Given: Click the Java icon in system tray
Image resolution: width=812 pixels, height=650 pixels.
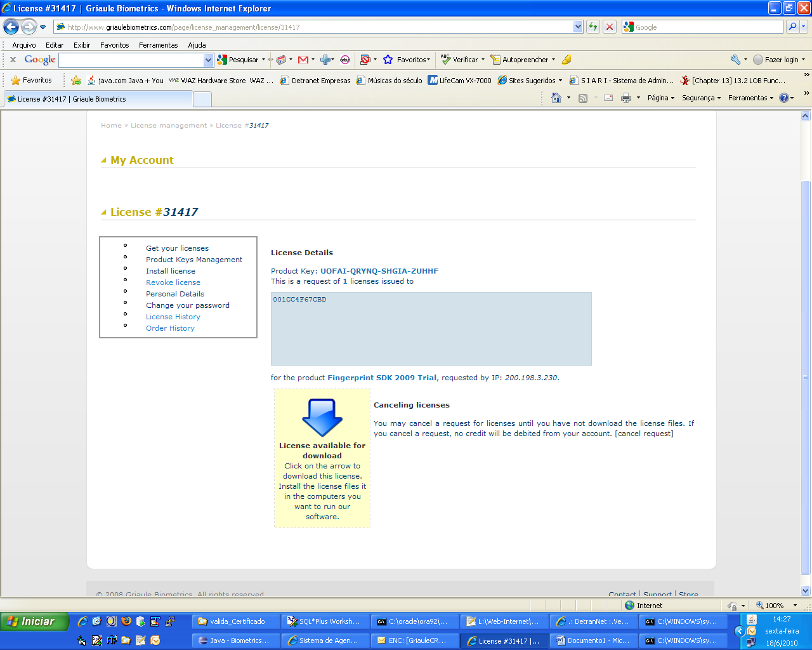Looking at the screenshot, I should coord(752,620).
